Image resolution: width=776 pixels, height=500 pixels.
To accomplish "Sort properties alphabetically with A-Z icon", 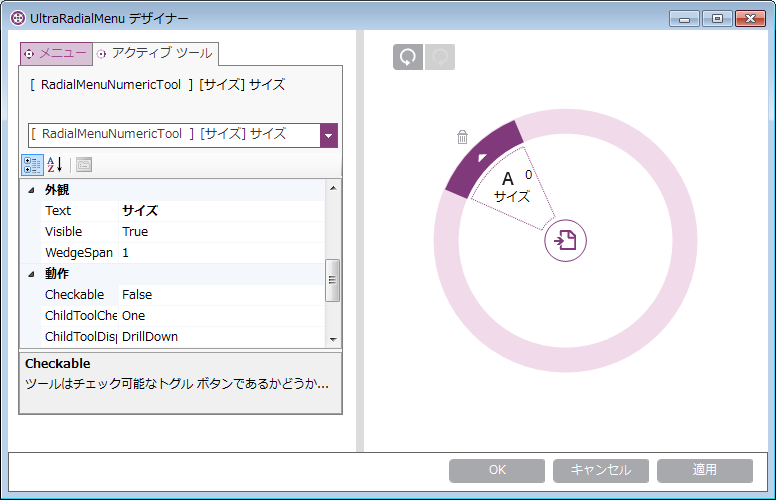I will click(54, 165).
